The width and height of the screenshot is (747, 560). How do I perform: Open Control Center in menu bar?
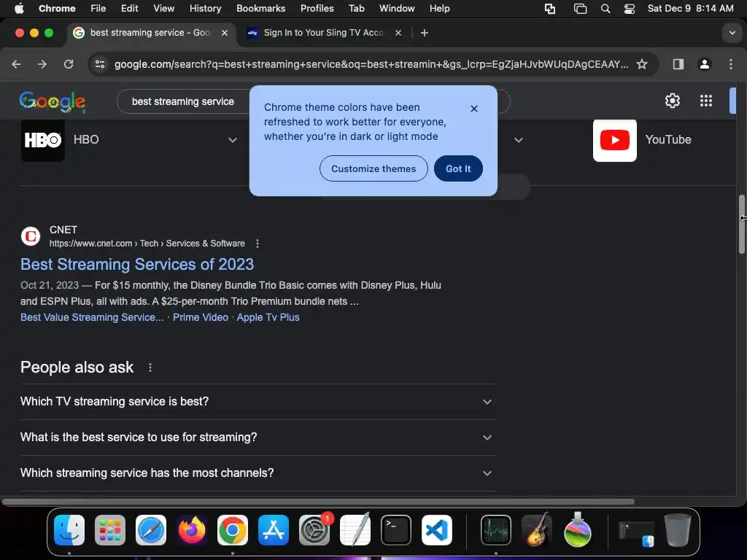[x=630, y=9]
